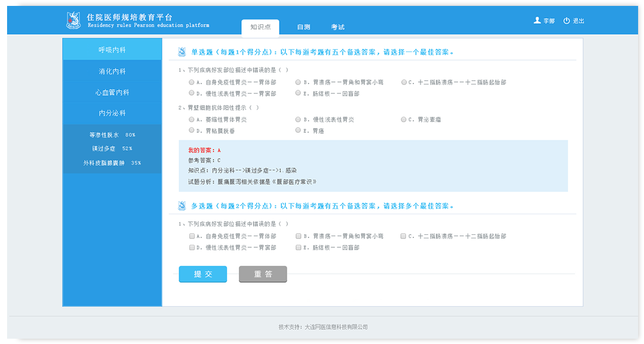Image resolution: width=644 pixels, height=344 pixels.
Task: Click the icon beside the 多选题 heading
Action: coord(182,206)
